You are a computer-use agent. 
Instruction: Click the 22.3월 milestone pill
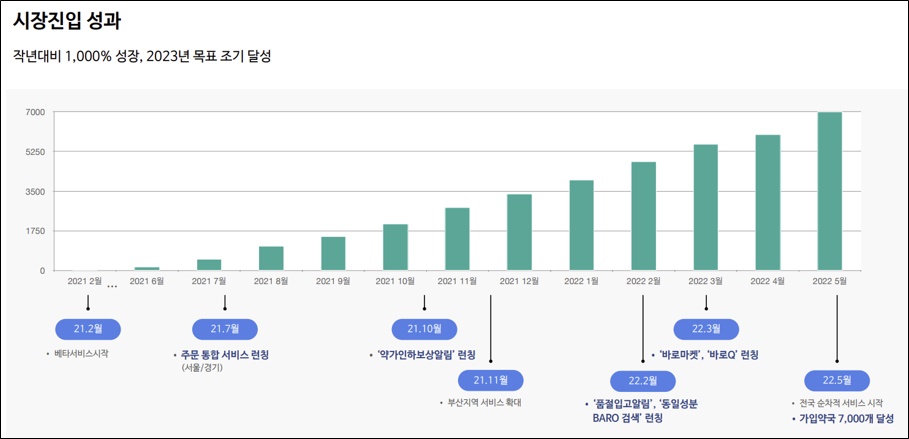coord(706,329)
